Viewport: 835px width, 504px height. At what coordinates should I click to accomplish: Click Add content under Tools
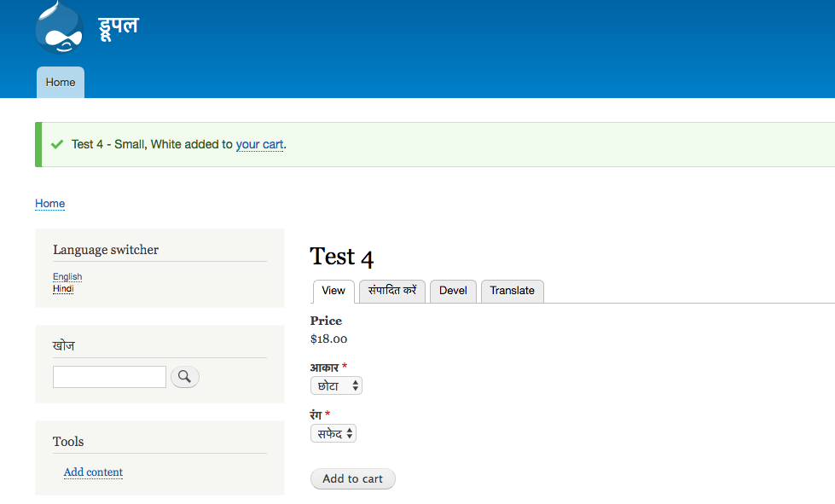pos(93,472)
